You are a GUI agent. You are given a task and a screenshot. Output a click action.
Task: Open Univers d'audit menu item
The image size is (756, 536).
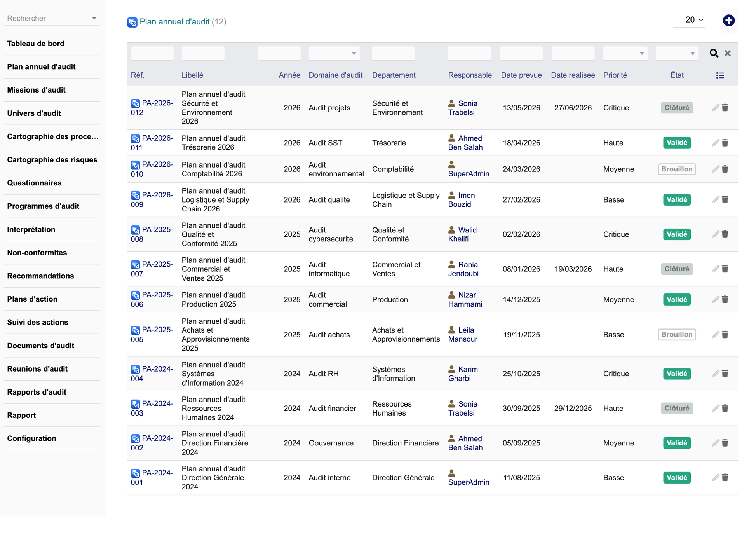34,113
